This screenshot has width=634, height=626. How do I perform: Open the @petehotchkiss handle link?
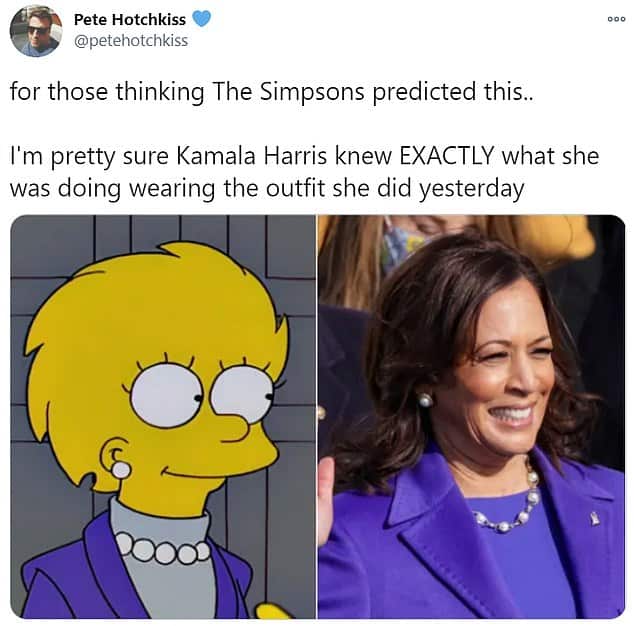[x=131, y=40]
